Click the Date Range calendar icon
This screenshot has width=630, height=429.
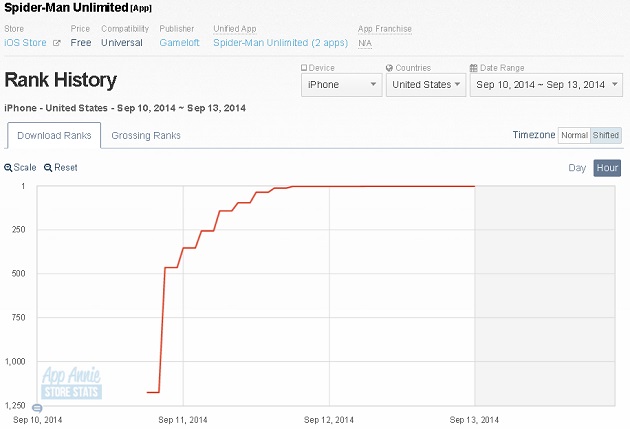click(x=474, y=68)
